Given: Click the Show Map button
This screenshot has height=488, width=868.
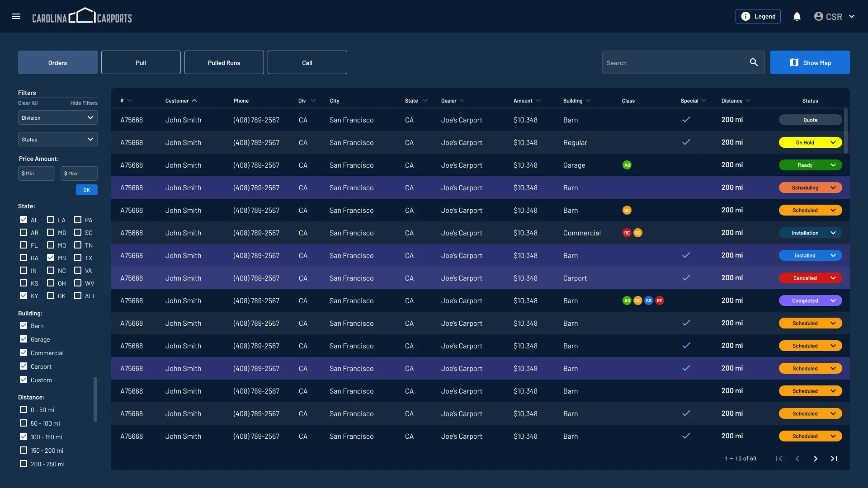Looking at the screenshot, I should point(810,62).
